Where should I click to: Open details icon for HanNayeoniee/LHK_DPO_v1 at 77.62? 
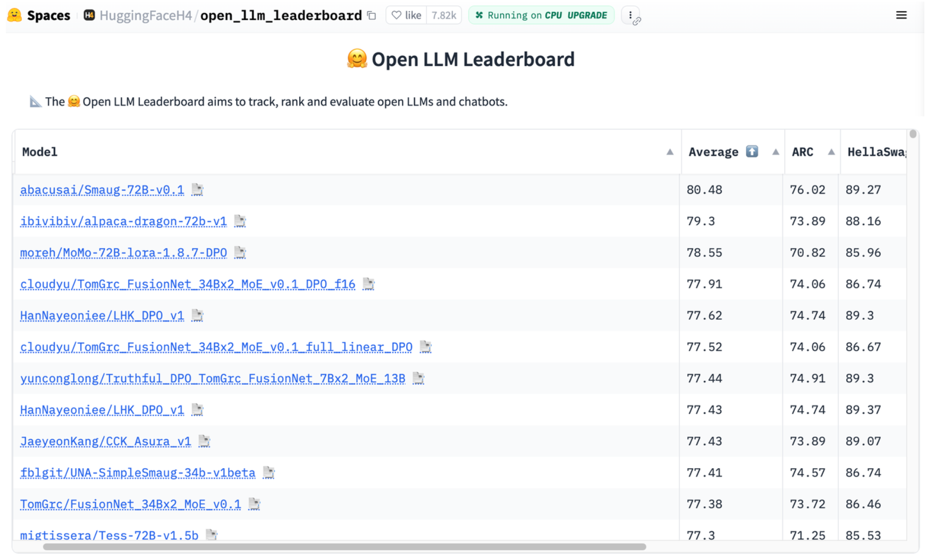[x=197, y=316]
